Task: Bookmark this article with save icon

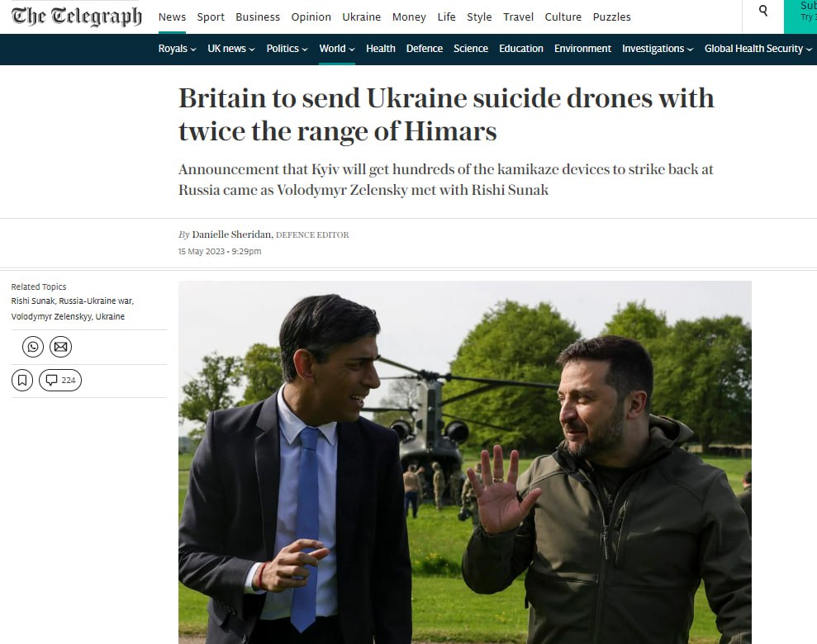Action: [21, 380]
